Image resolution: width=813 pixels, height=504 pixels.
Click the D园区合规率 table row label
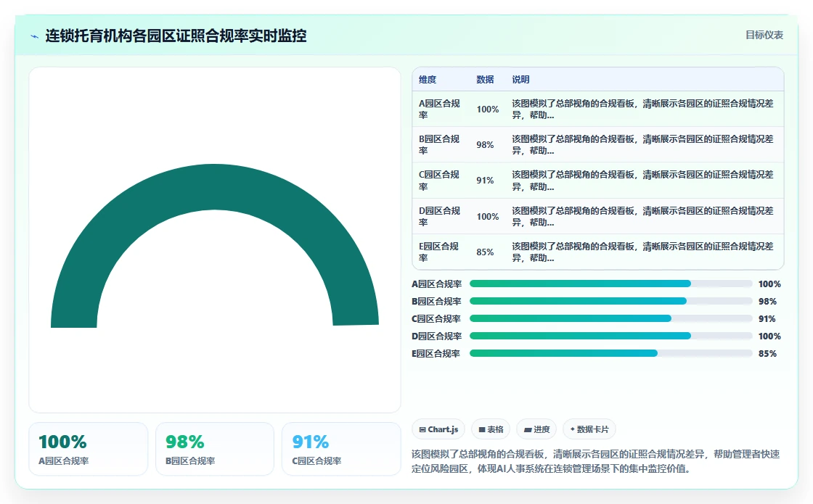[x=439, y=217]
